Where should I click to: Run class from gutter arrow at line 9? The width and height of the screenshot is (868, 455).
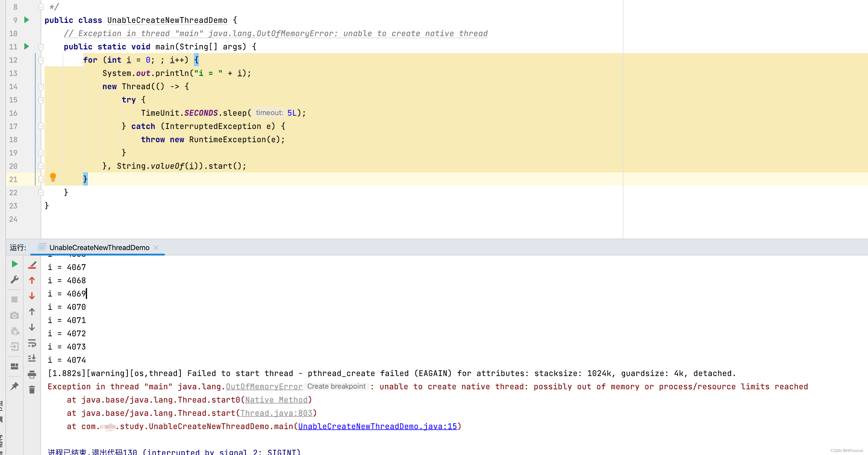(x=27, y=20)
